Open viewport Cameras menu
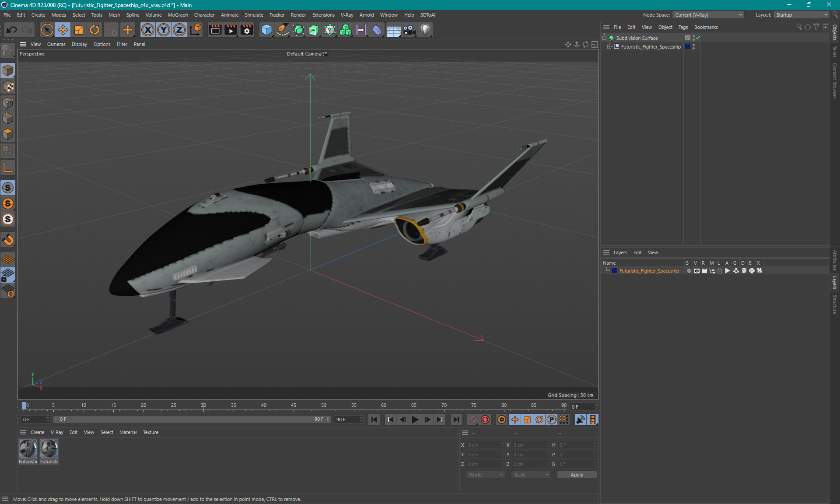 56,44
